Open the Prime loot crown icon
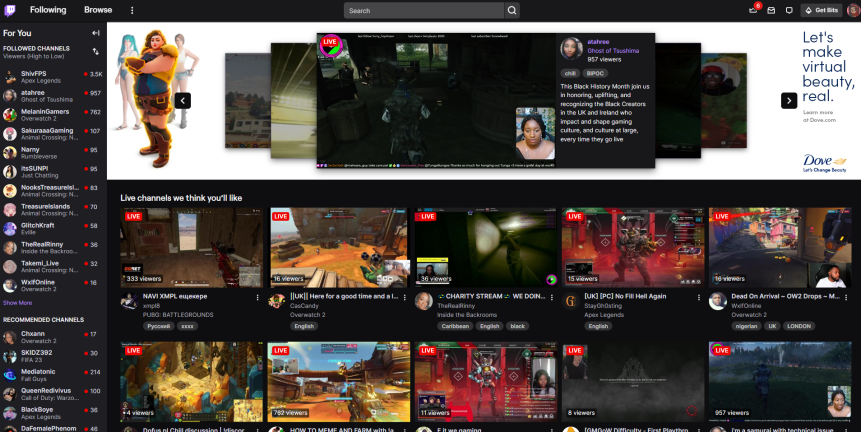 point(753,10)
